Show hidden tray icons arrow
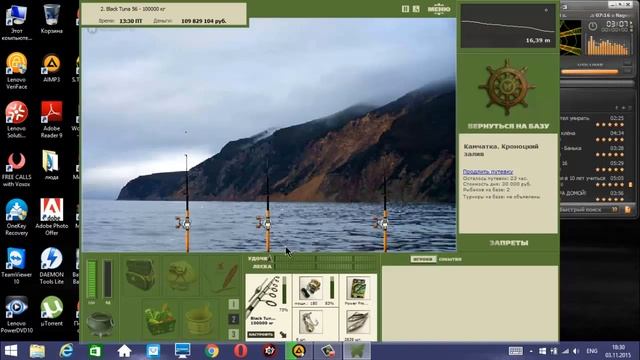The width and height of the screenshot is (640, 360). click(531, 351)
